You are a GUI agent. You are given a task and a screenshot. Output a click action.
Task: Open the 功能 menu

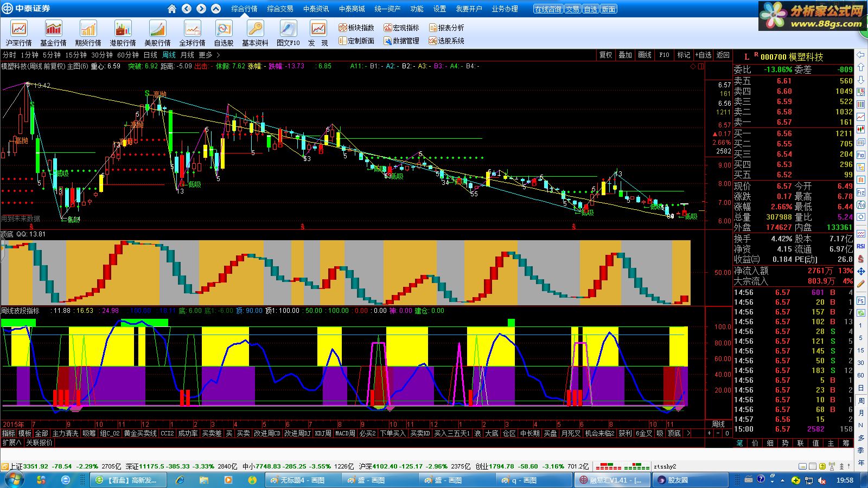[417, 9]
